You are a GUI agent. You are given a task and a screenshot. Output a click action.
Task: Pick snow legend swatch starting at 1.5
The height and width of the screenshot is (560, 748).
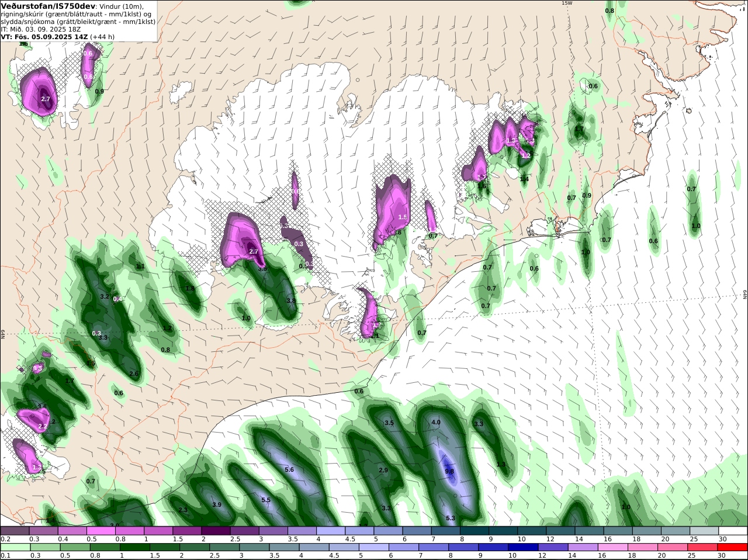[x=187, y=531]
